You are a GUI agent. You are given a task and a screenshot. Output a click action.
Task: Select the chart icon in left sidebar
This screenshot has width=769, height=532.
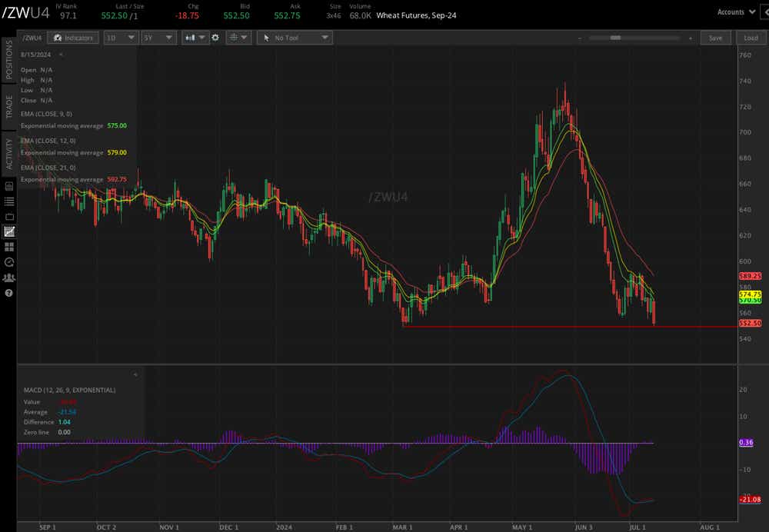click(x=9, y=231)
